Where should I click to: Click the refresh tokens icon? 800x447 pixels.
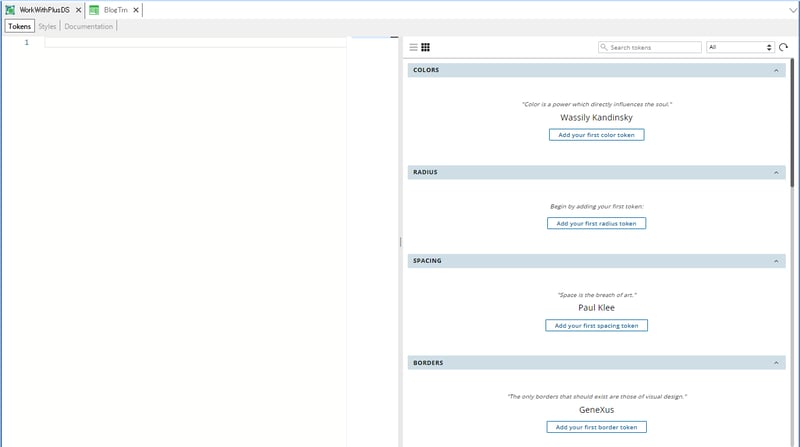(784, 47)
